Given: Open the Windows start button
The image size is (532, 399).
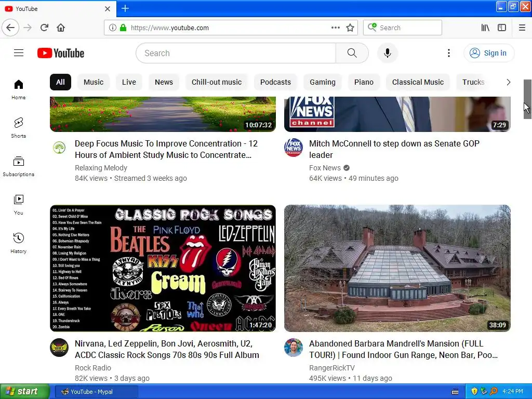Looking at the screenshot, I should (x=24, y=392).
